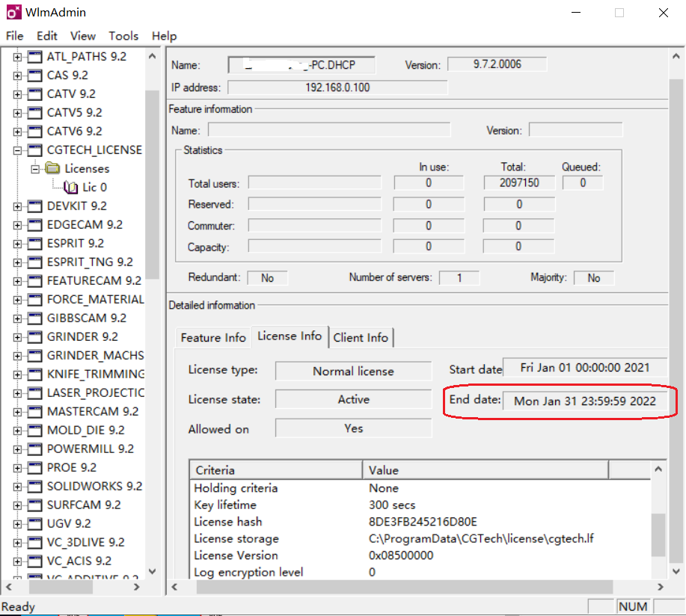Viewport: 686px width, 616px height.
Task: Click the IP address field 192.168.0.100
Action: tap(337, 87)
